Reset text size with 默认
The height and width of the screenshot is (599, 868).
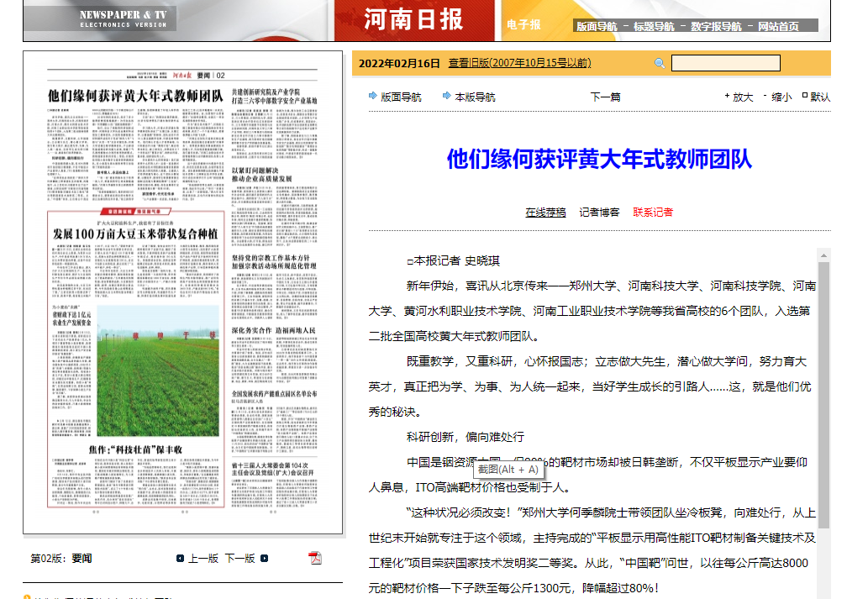pos(820,97)
